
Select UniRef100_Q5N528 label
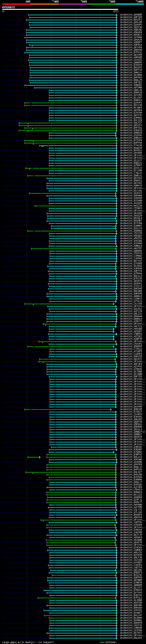[x=131, y=133]
